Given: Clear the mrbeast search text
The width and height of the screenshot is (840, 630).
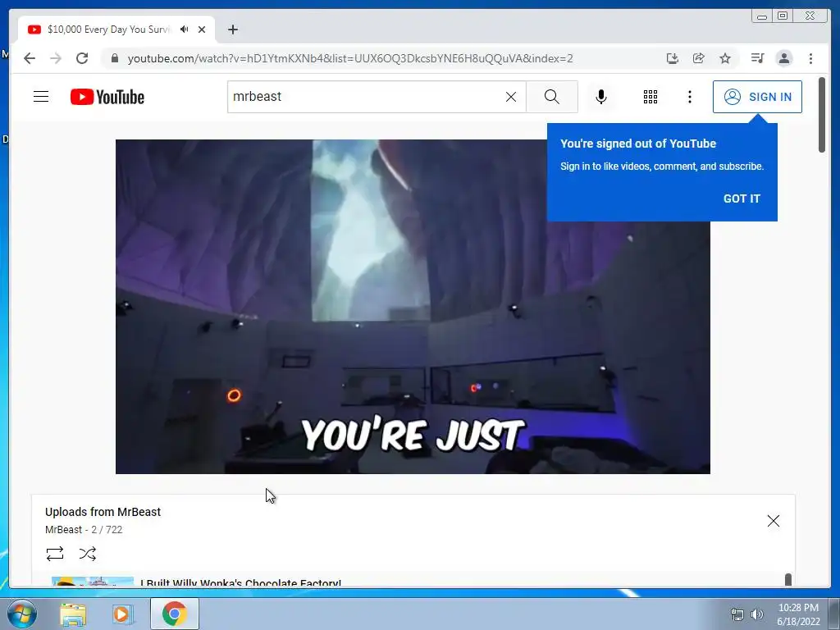Looking at the screenshot, I should point(511,97).
